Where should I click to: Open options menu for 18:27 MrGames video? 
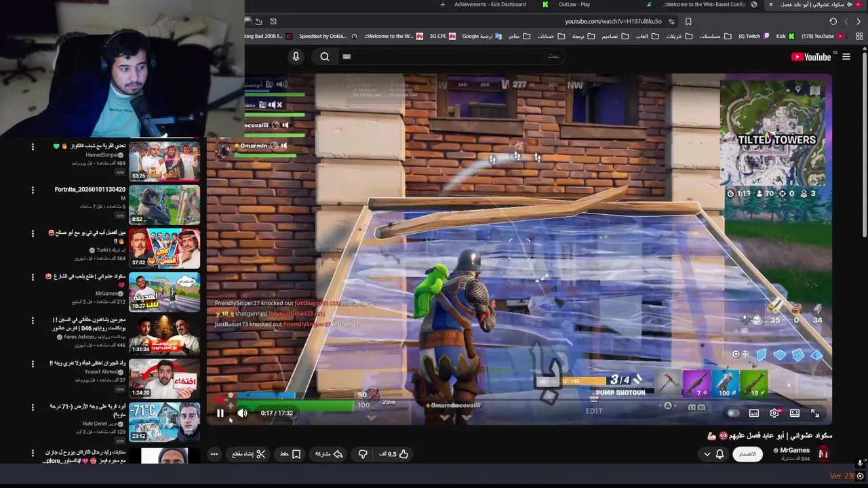click(x=33, y=277)
